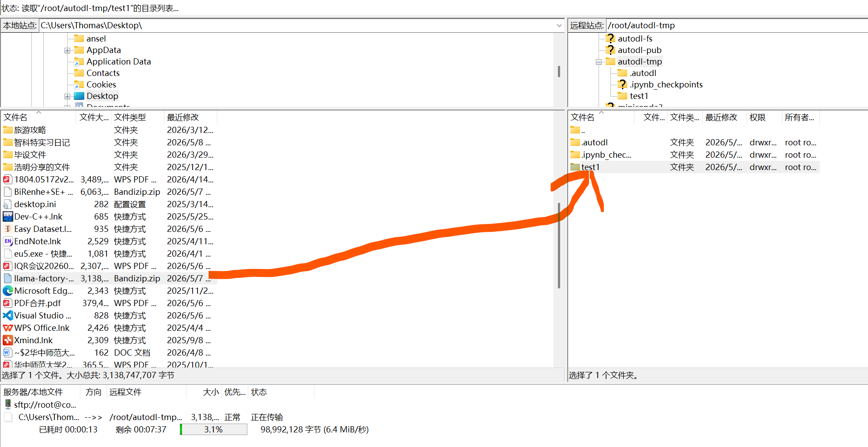Select the Visual Studio shortcut icon
Viewport: 868px width, 447px height.
pyautogui.click(x=8, y=315)
